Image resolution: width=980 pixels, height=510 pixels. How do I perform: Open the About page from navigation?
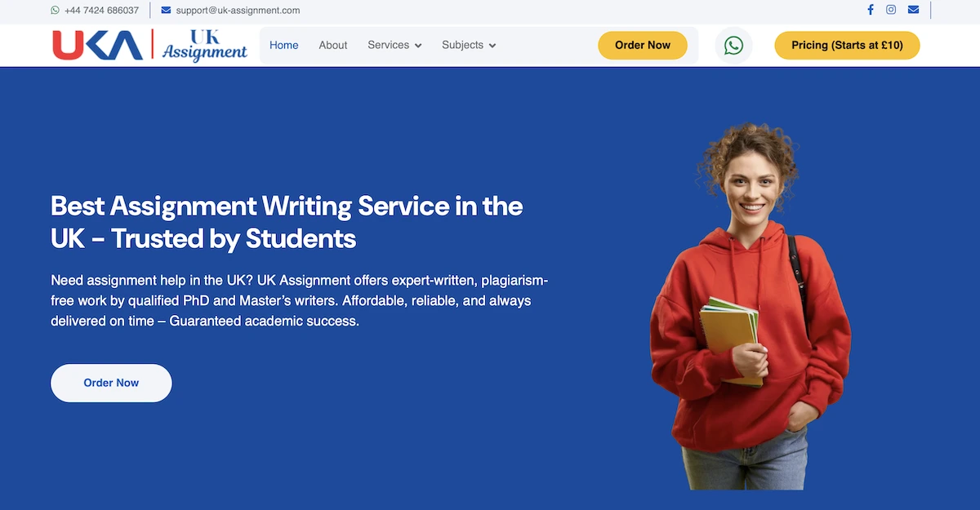(332, 45)
